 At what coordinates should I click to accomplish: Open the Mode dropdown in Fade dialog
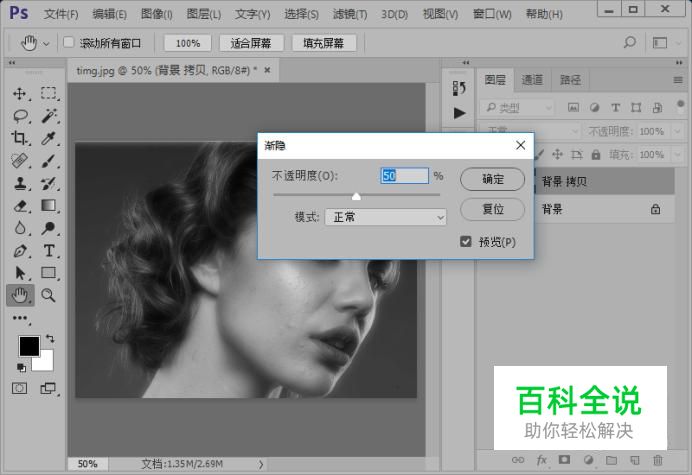pyautogui.click(x=386, y=217)
